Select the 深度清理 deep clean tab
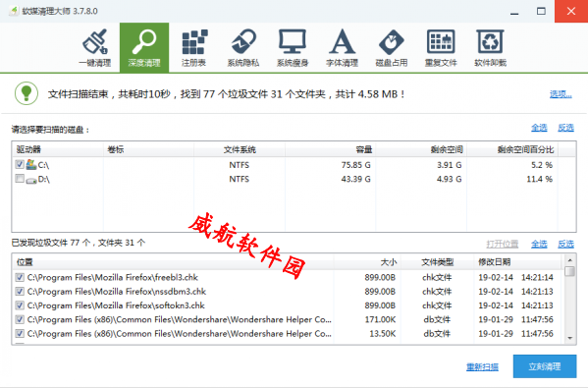The height and width of the screenshot is (388, 588). 144,48
